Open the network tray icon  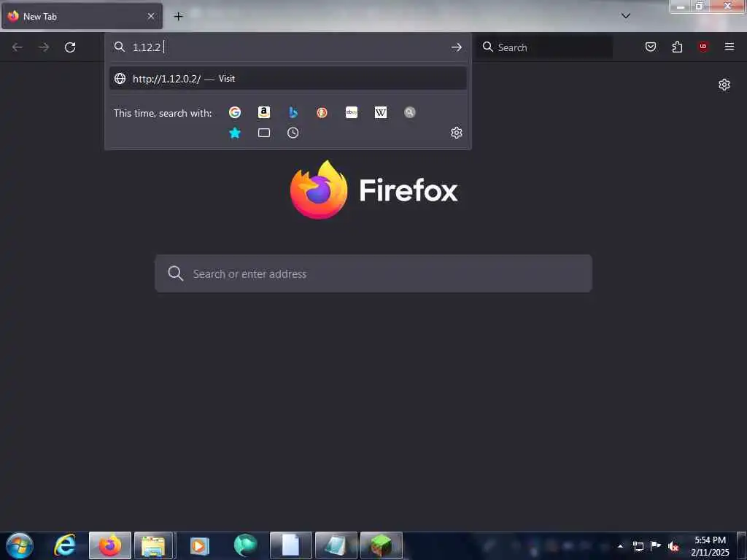coord(638,546)
